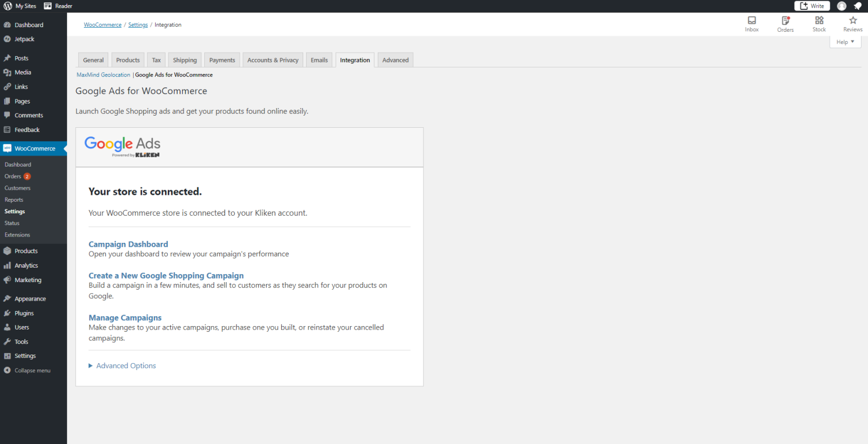The width and height of the screenshot is (868, 444).
Task: Open the Campaign Dashboard link
Action: [x=128, y=244]
